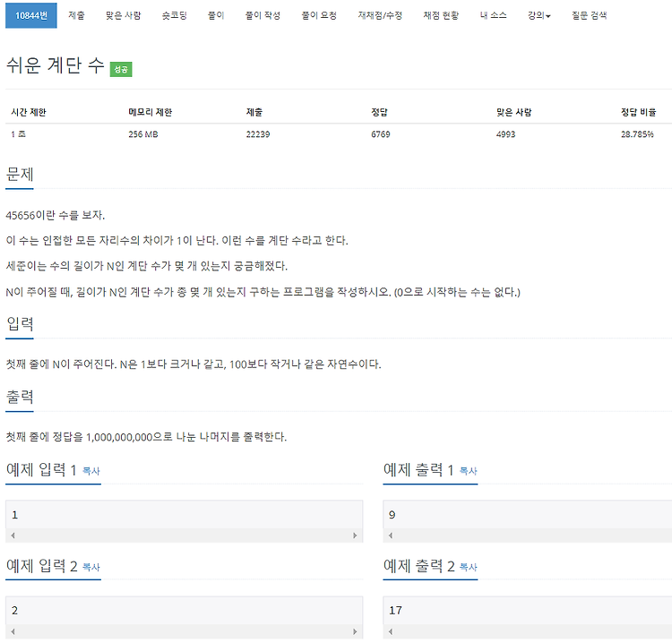The height and width of the screenshot is (643, 672).
Task: View the 내 소스 tab
Action: [x=494, y=15]
